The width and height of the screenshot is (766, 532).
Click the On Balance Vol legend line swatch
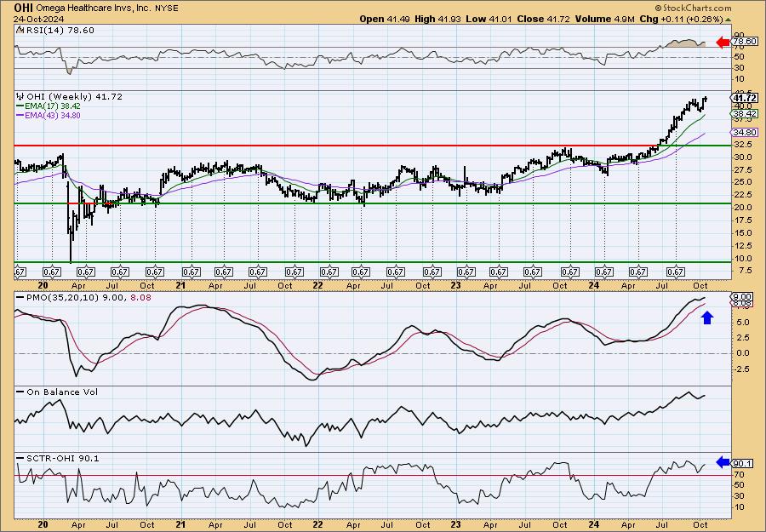point(20,392)
